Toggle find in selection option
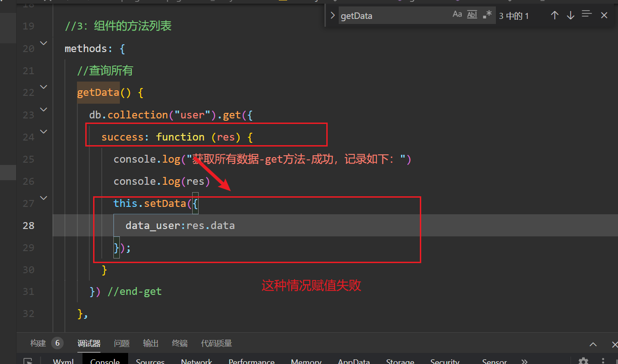Viewport: 618px width, 364px height. [586, 14]
